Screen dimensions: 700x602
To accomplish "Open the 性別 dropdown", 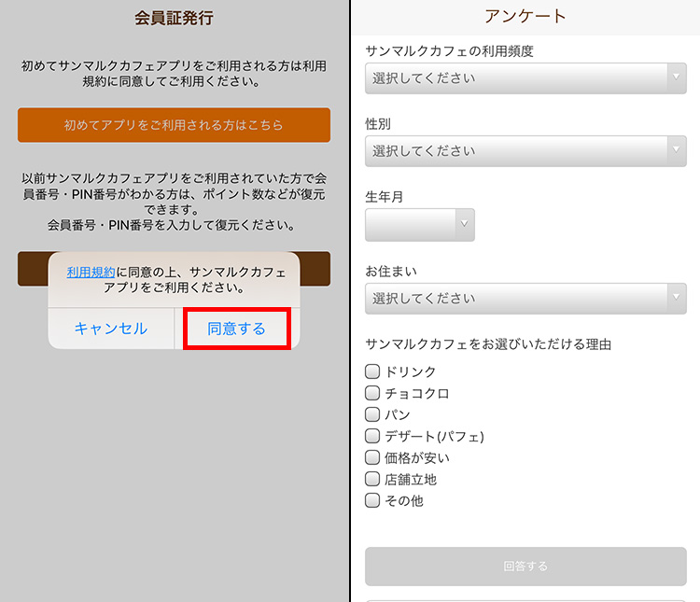I will [x=525, y=151].
